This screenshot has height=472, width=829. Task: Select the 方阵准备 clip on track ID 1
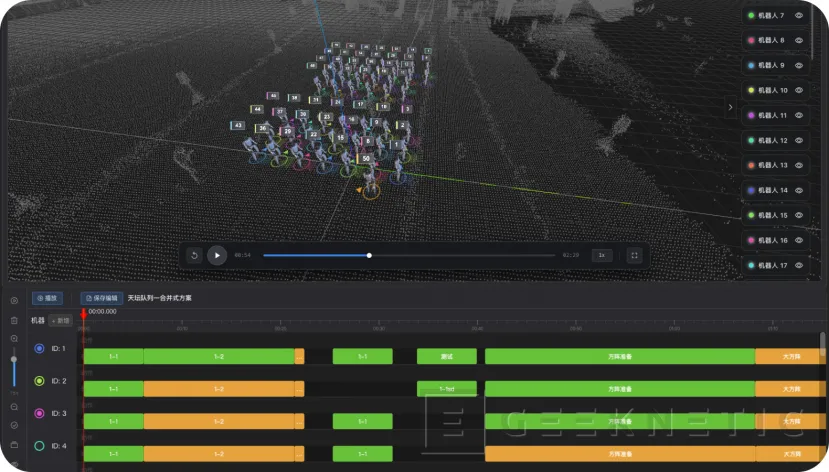tap(620, 357)
